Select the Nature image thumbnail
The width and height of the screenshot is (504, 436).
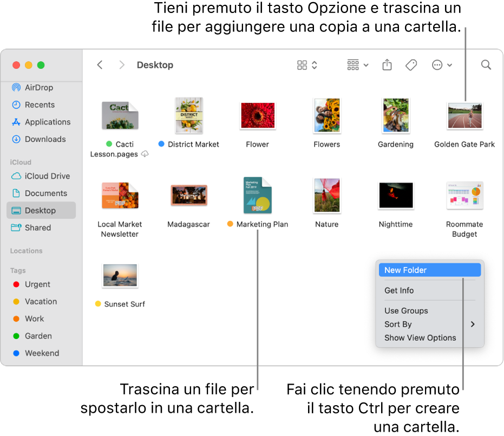click(x=327, y=195)
